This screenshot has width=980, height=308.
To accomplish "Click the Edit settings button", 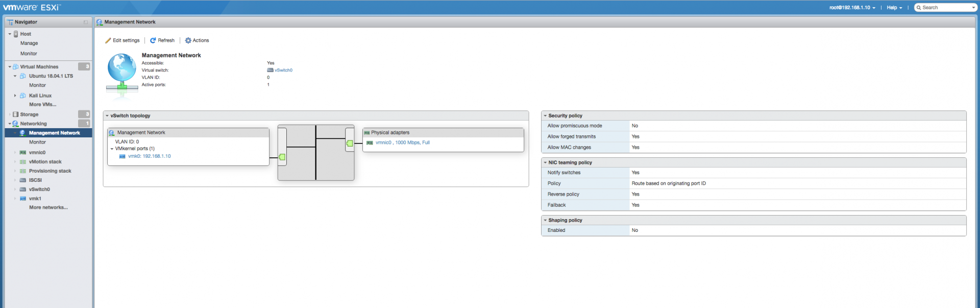I will tap(122, 40).
